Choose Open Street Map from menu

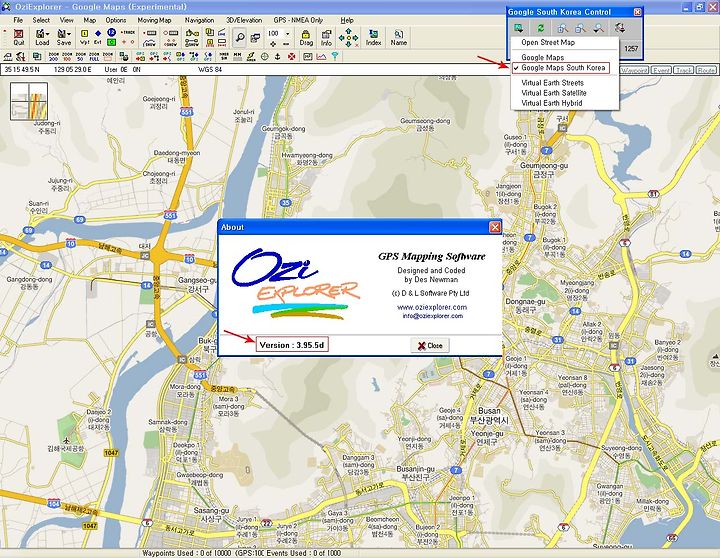pyautogui.click(x=548, y=42)
